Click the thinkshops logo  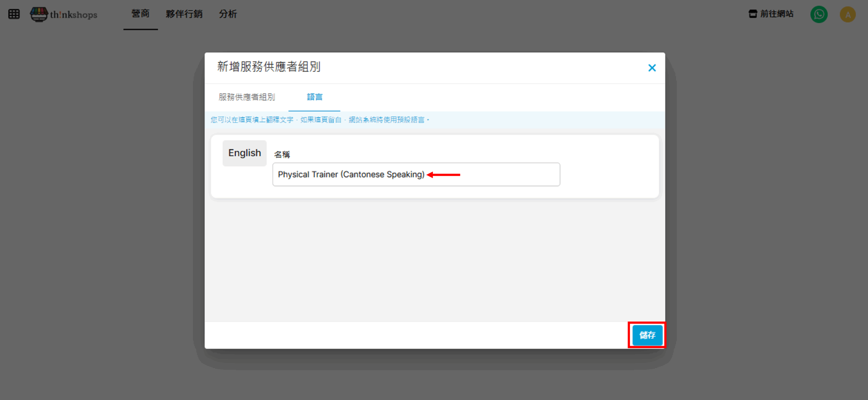[x=64, y=14]
